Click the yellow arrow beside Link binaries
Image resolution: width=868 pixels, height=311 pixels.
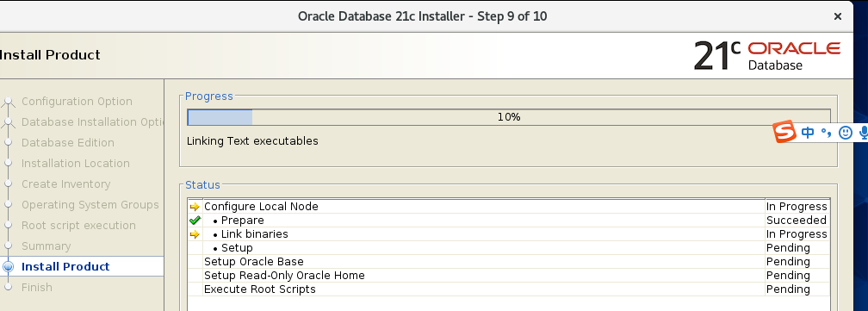tap(195, 234)
